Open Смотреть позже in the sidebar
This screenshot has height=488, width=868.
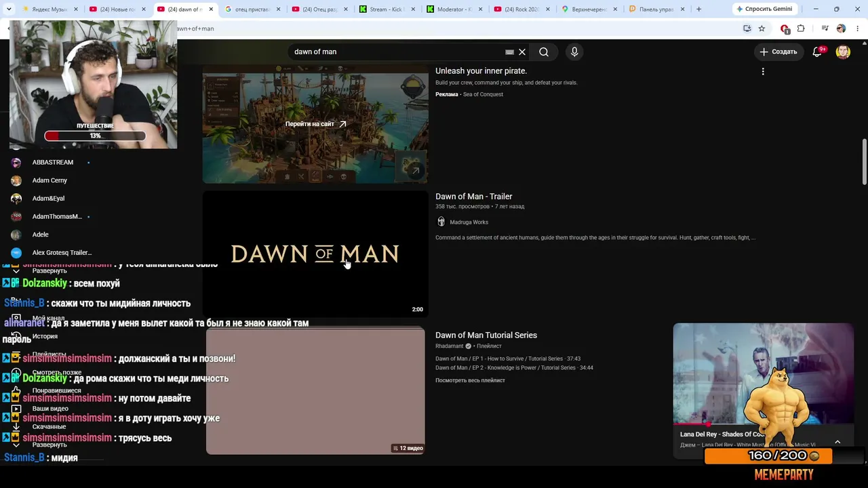tap(56, 372)
